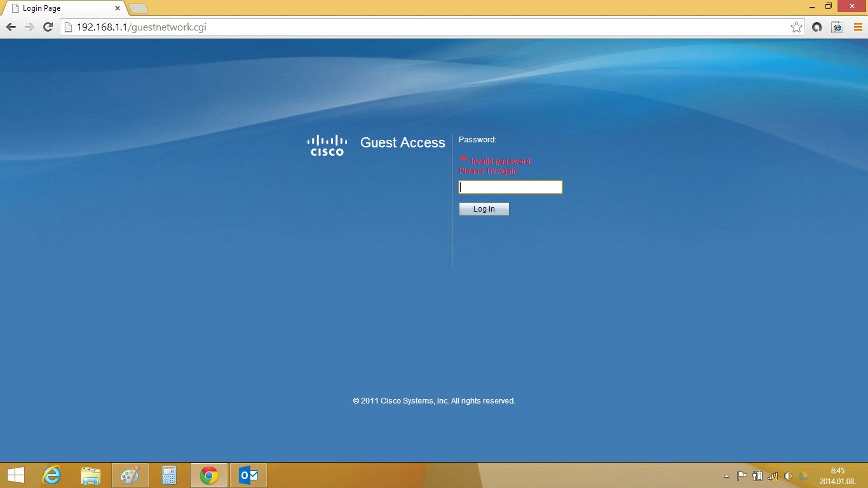Click the Password: label

point(477,140)
